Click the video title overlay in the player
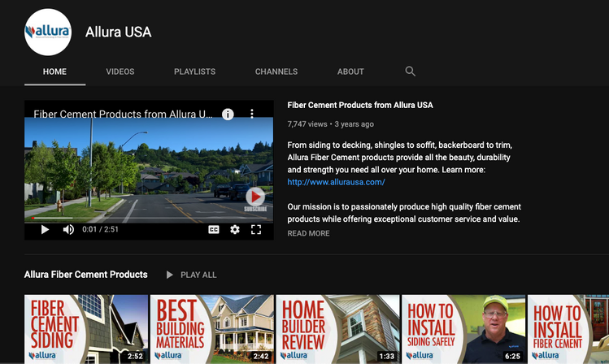 click(123, 114)
